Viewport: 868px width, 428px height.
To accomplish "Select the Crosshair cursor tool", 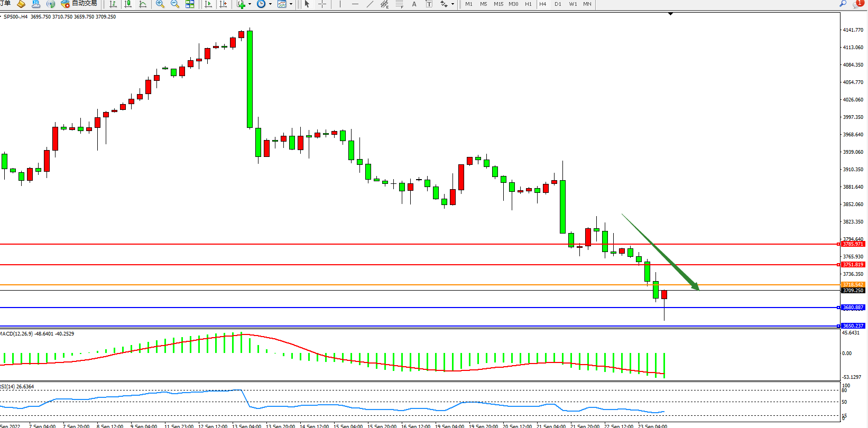I will coord(322,4).
